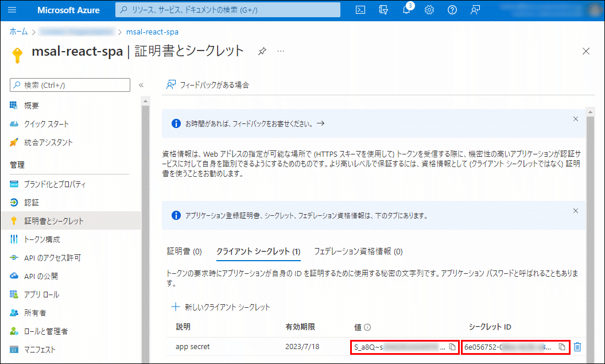
Task: Click the 有効期限 column header
Action: click(300, 327)
